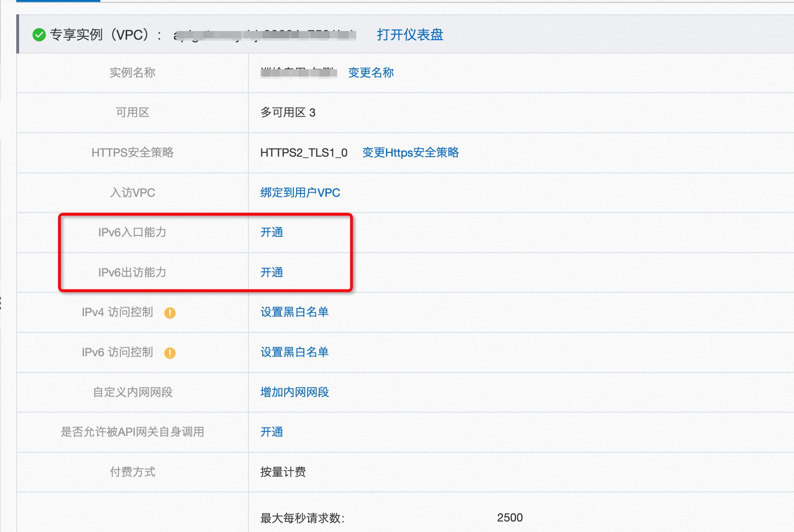
Task: Click the green checkmark status icon
Action: tap(39, 35)
